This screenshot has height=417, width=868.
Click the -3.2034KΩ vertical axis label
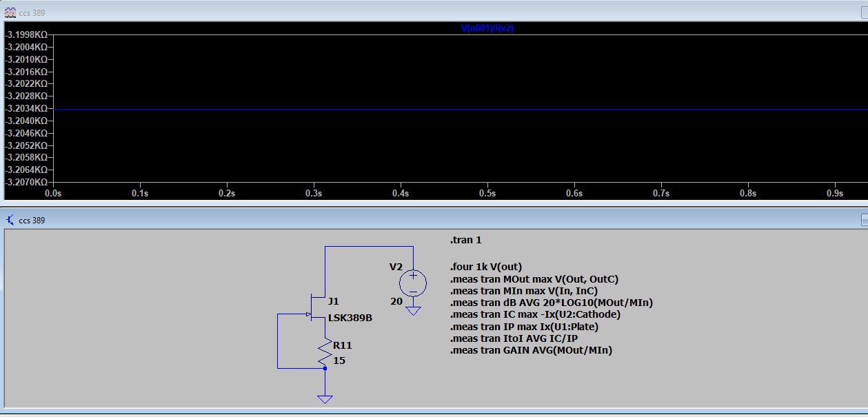(x=26, y=108)
